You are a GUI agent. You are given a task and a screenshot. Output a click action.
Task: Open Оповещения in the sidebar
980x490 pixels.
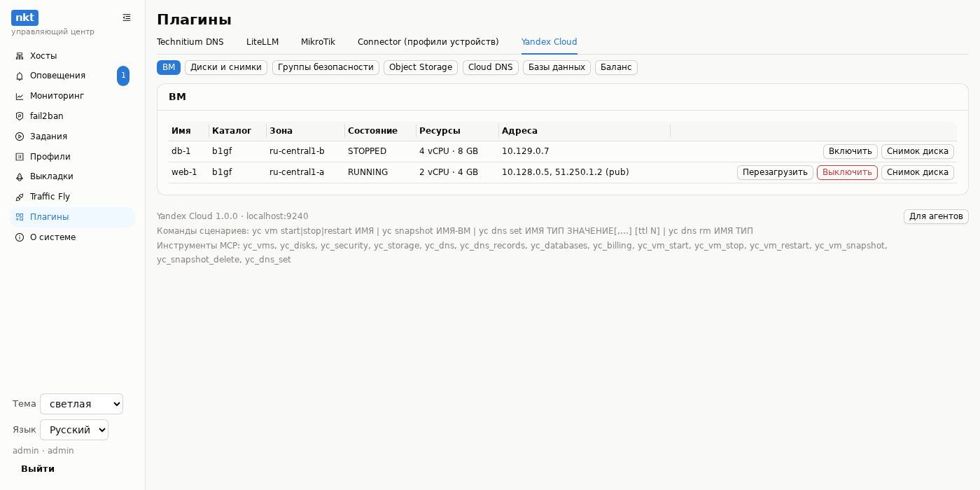72,76
